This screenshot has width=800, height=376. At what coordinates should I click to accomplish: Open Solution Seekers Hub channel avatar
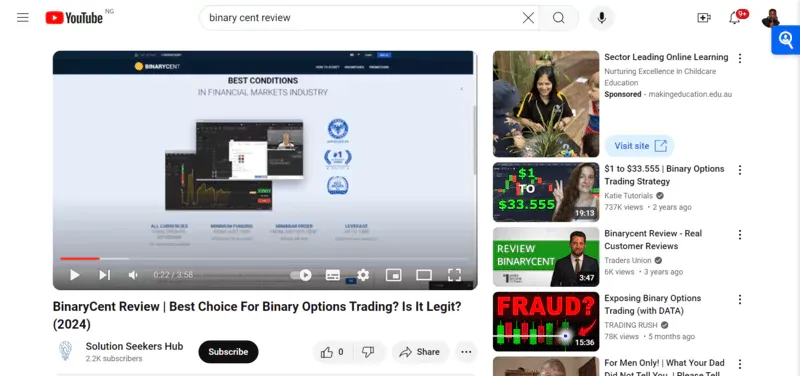pos(65,351)
